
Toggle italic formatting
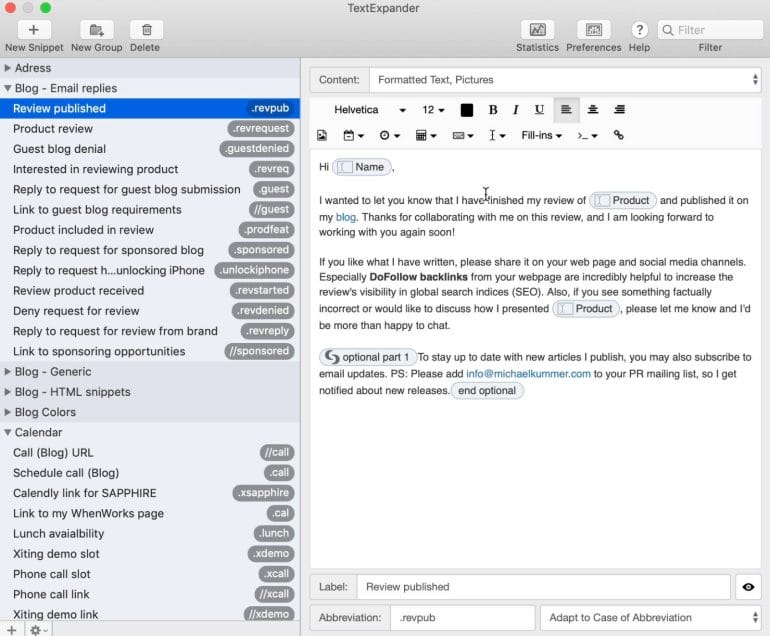click(516, 110)
